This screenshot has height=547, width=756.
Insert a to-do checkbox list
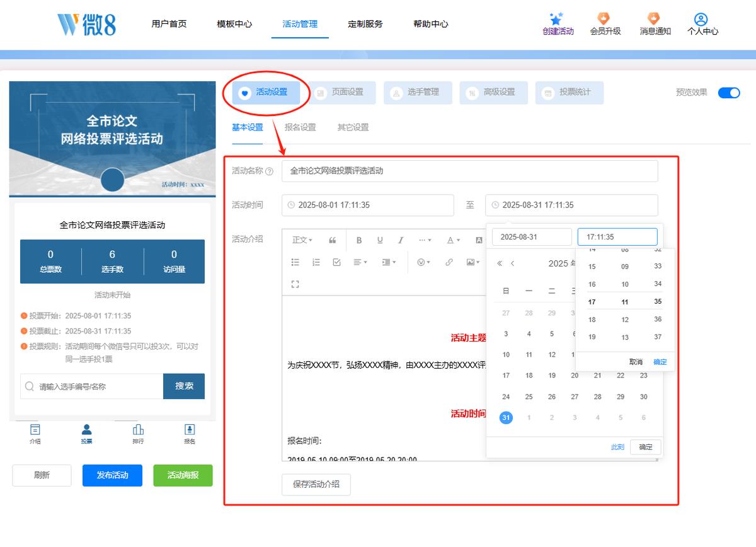[337, 262]
